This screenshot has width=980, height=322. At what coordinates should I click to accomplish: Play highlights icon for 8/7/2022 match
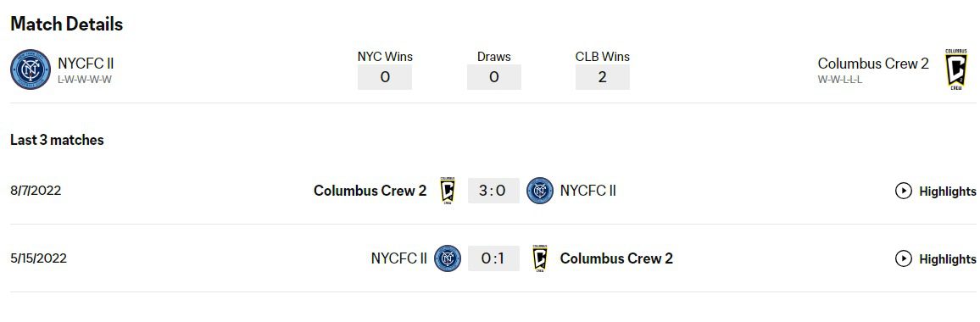[903, 191]
